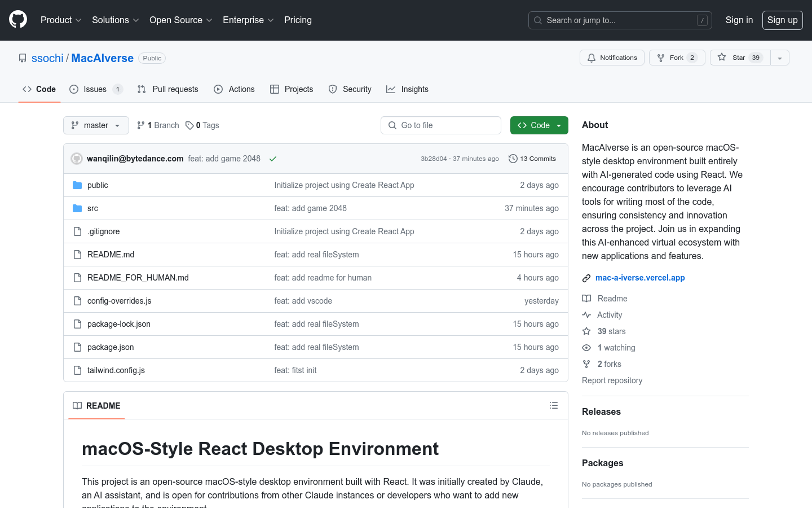Expand the Enterprise navigation menu
Screen dimensions: 812x508
pos(248,20)
